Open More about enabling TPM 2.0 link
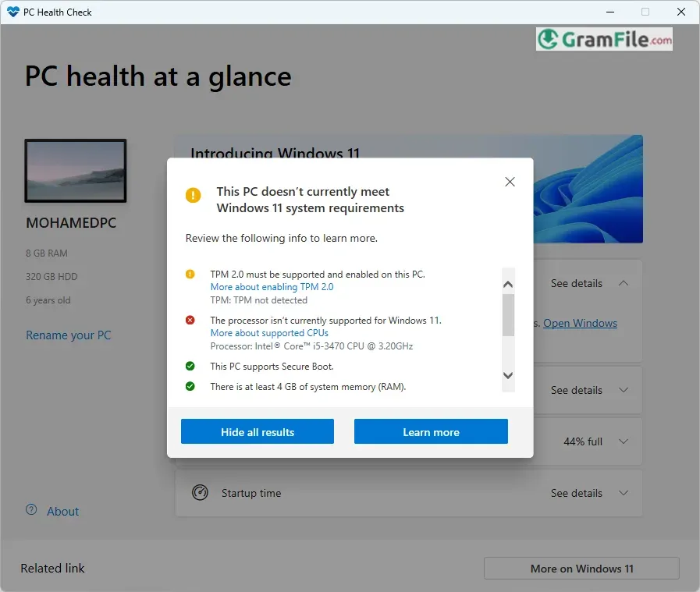700x592 pixels. pos(272,287)
